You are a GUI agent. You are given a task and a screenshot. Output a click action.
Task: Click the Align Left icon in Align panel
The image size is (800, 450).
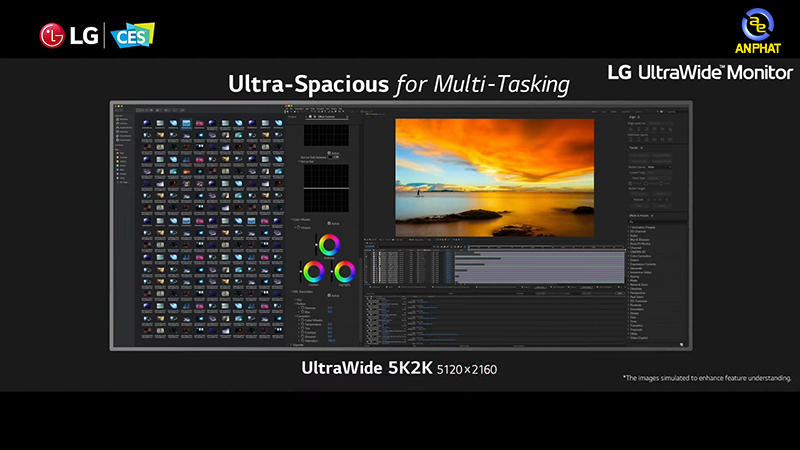631,129
